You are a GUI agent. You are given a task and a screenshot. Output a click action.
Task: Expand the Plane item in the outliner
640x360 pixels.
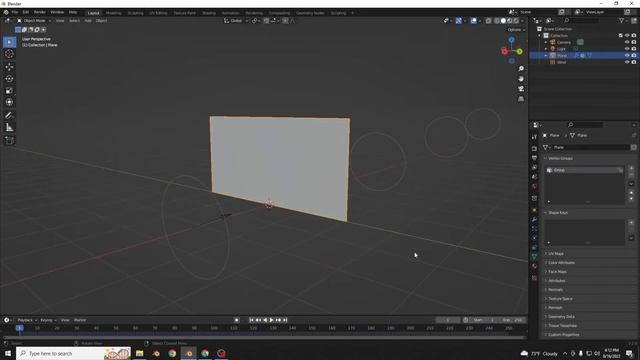tap(546, 55)
